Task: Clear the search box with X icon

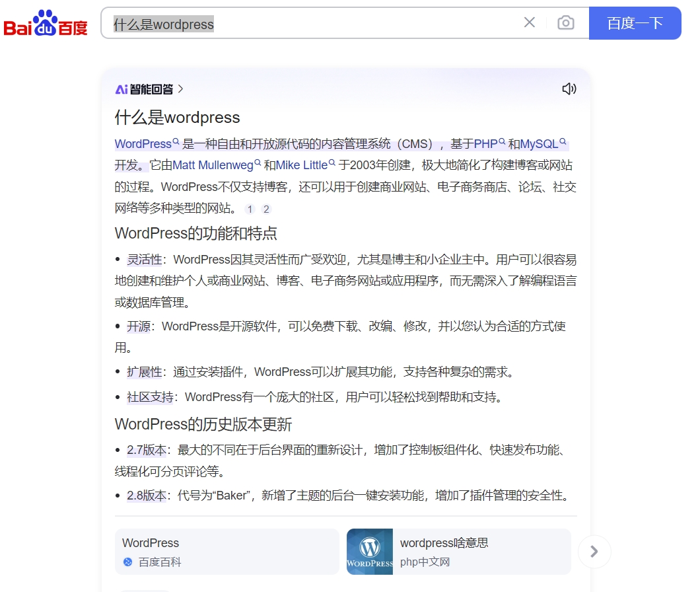Action: (530, 22)
